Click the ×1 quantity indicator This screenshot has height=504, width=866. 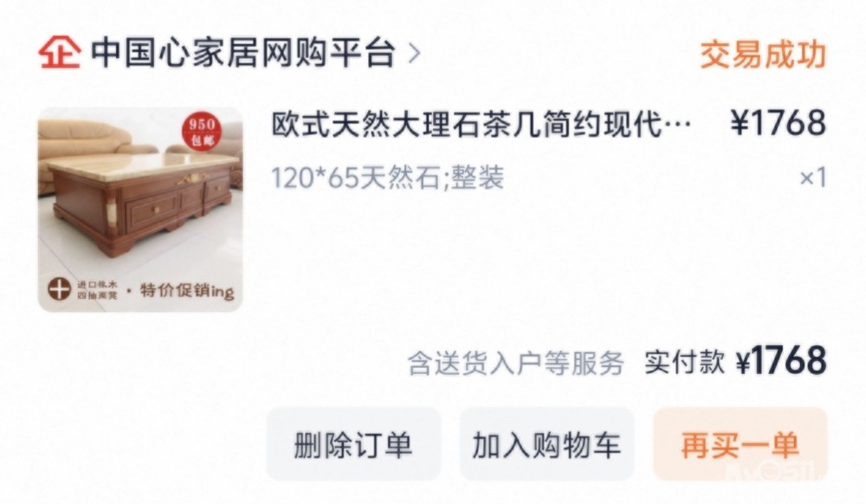pos(813,178)
